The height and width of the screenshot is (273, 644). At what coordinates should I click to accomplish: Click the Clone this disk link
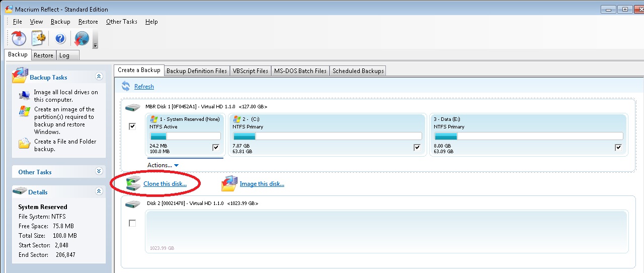click(165, 184)
